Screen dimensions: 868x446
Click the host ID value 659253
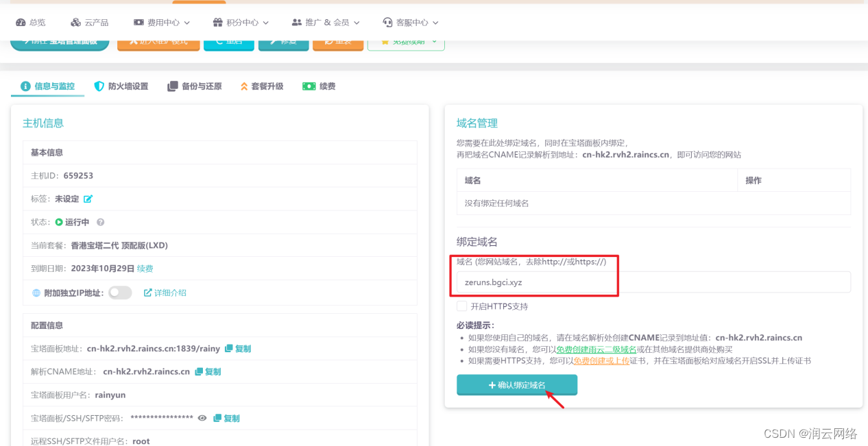tap(78, 175)
